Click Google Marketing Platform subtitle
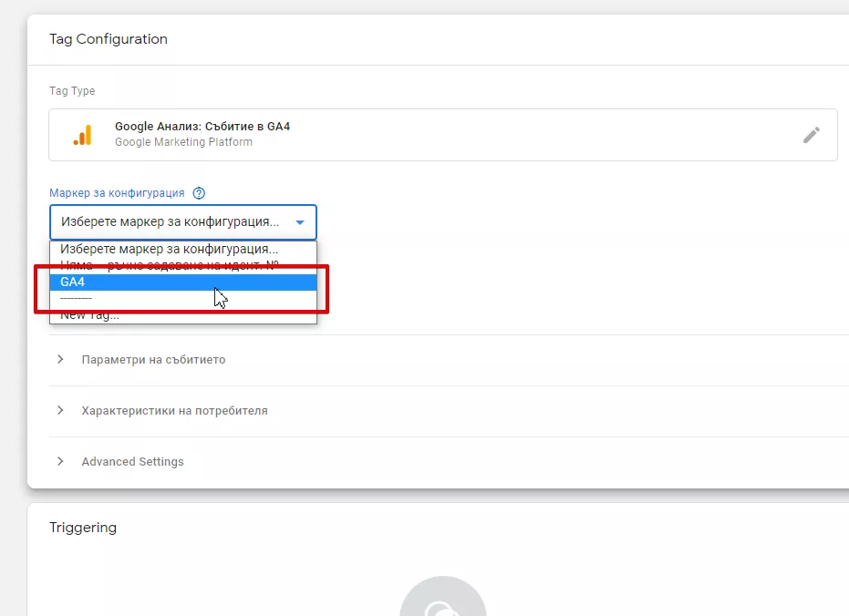 (x=183, y=141)
